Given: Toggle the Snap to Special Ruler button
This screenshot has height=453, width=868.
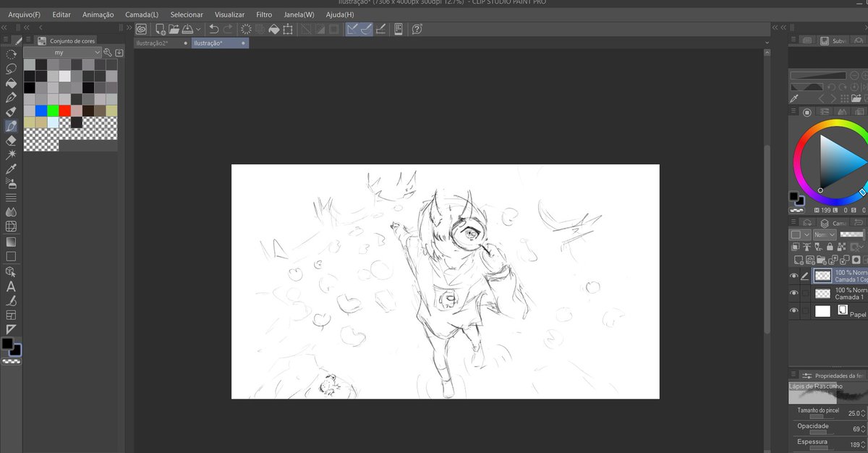Looking at the screenshot, I should pyautogui.click(x=366, y=29).
